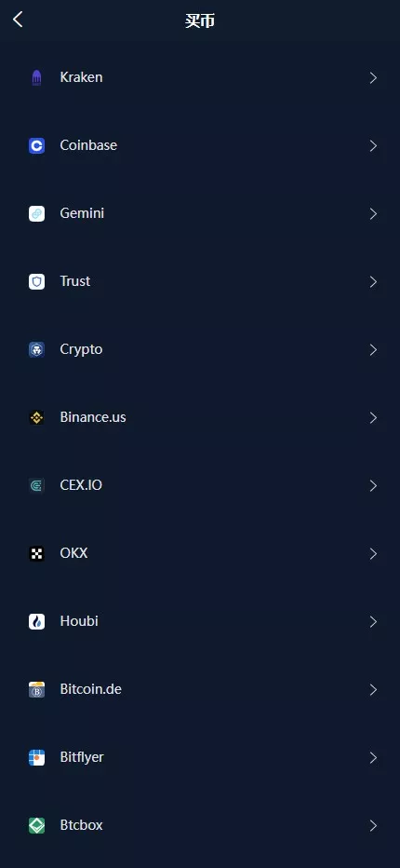Select the Btcbox list entry
The image size is (400, 868).
(200, 825)
